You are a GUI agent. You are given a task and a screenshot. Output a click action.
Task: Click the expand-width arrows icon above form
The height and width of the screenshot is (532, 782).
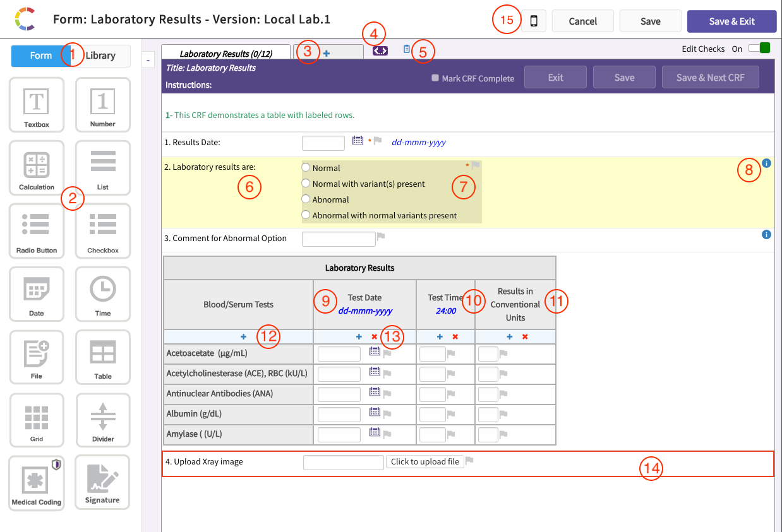point(380,50)
